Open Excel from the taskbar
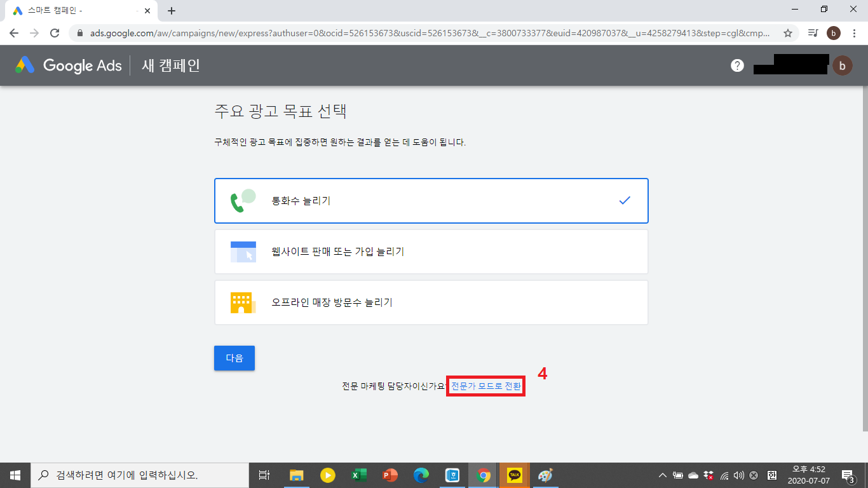 click(359, 475)
